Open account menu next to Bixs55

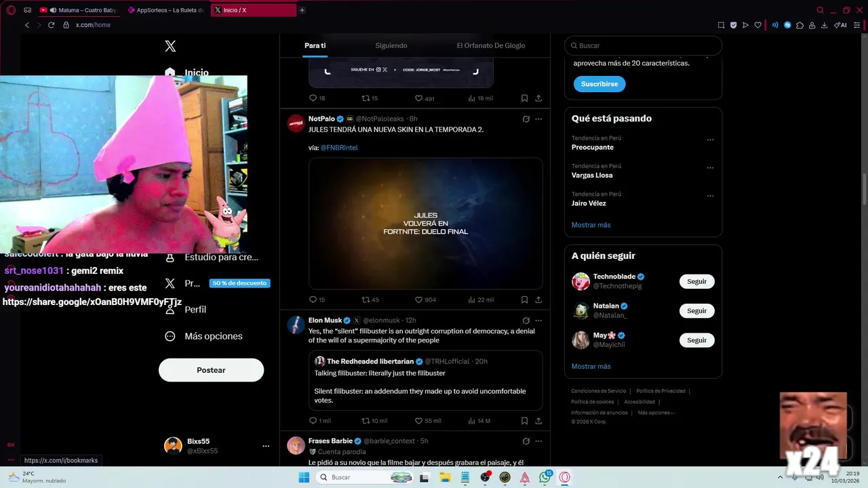pos(266,446)
